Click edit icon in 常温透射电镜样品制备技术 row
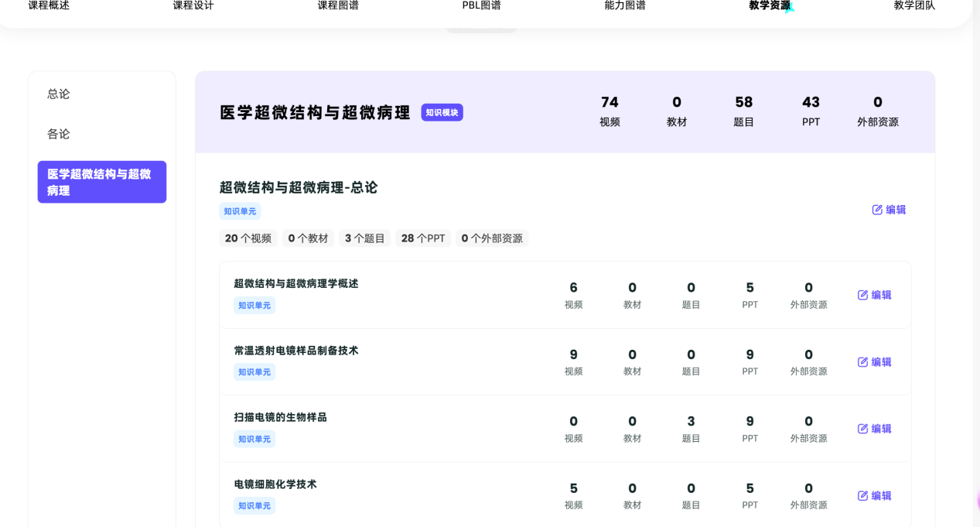Image resolution: width=980 pixels, height=527 pixels. (x=863, y=362)
